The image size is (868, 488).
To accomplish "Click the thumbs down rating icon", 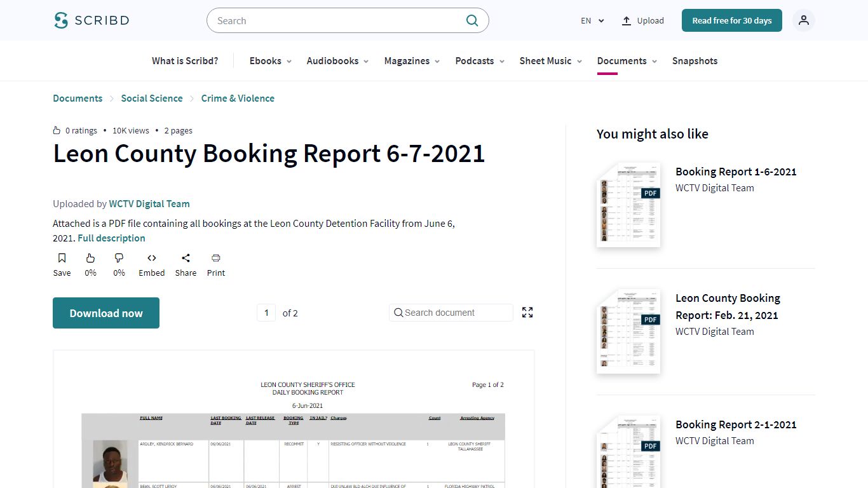I will coord(119,258).
